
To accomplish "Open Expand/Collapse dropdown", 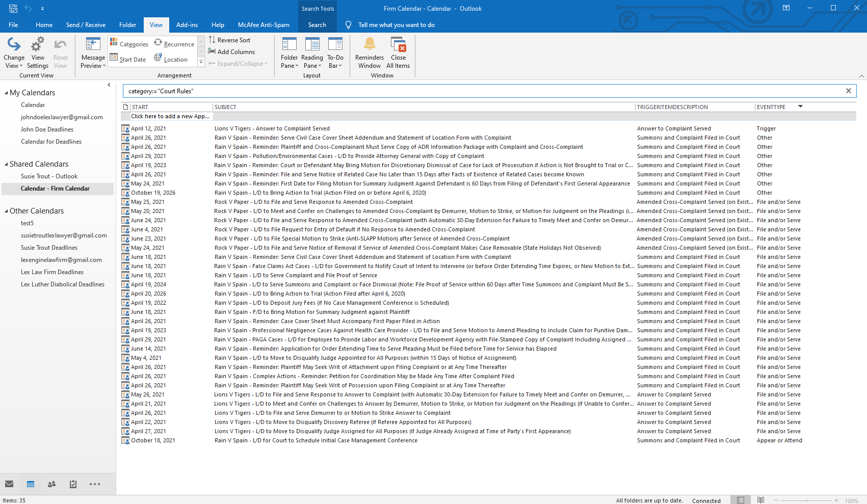I will point(238,63).
